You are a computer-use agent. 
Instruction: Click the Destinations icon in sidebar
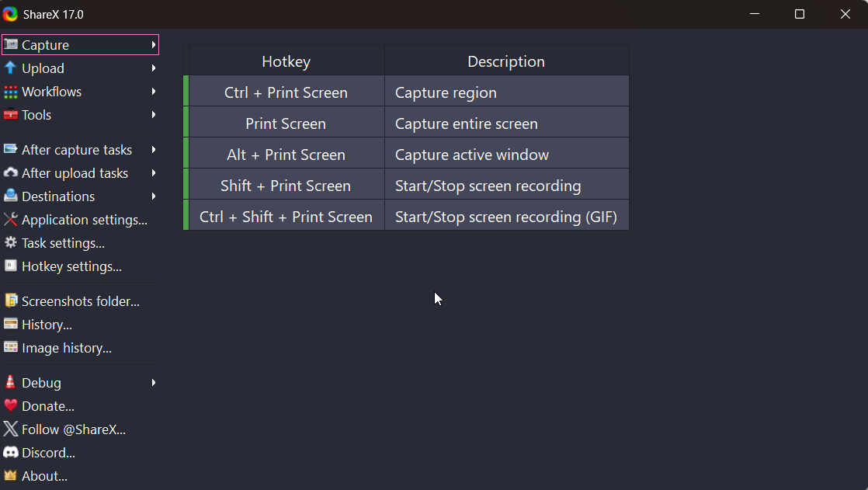tap(10, 196)
